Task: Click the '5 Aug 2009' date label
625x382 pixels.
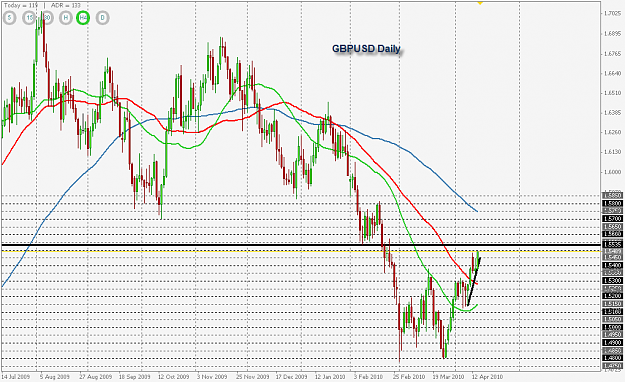Action: coord(55,377)
